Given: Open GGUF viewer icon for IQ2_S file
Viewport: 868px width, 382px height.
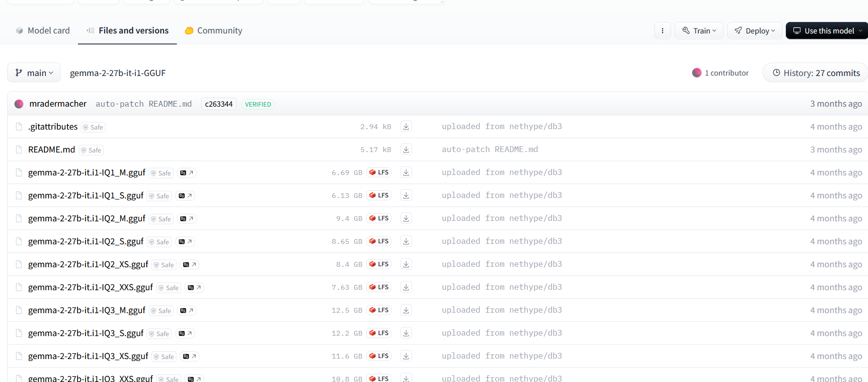Looking at the screenshot, I should click(185, 241).
